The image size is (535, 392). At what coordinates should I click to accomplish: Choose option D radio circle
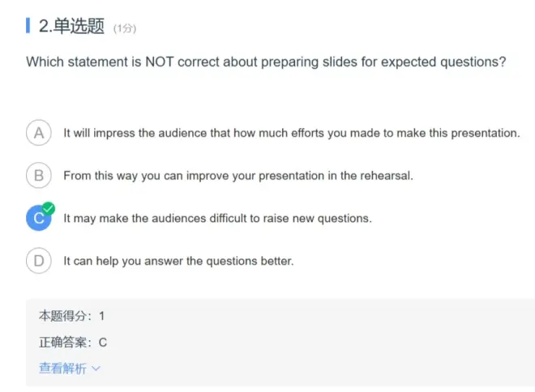39,261
